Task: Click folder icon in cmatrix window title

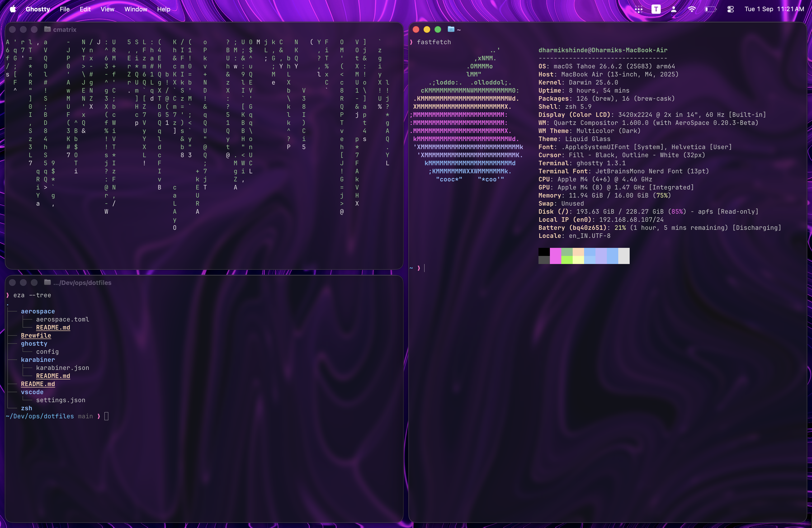Action: coord(47,29)
